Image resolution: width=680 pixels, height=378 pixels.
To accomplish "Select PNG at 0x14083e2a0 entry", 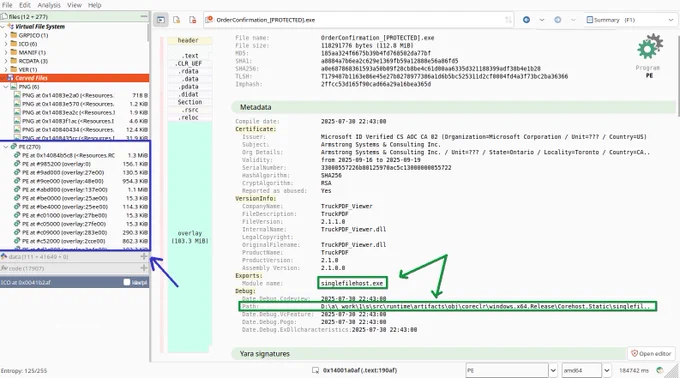I will pos(80,95).
